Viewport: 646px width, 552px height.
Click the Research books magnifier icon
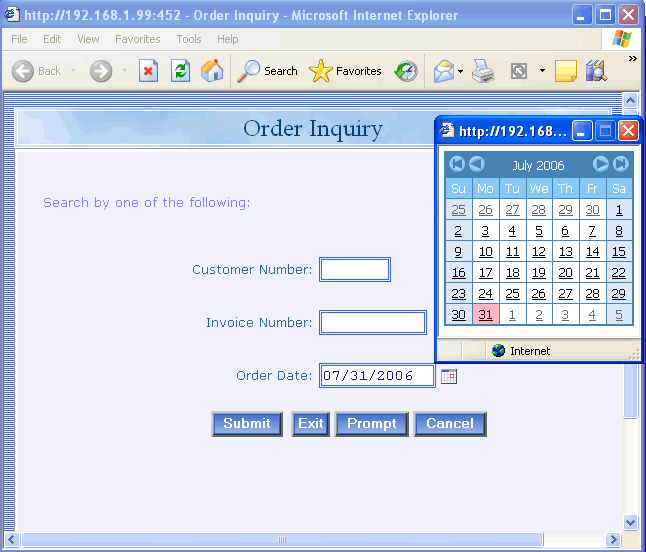coord(596,71)
